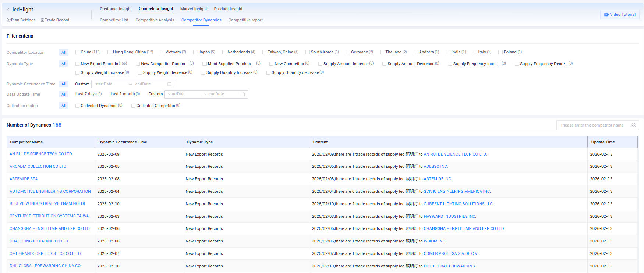
Task: Enable Supply Weight Increase checkbox
Action: [x=78, y=73]
